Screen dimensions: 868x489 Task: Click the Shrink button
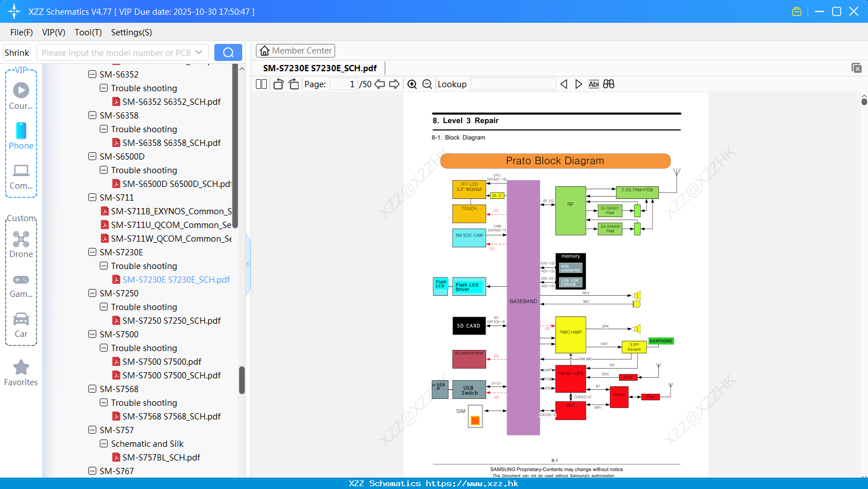[17, 52]
